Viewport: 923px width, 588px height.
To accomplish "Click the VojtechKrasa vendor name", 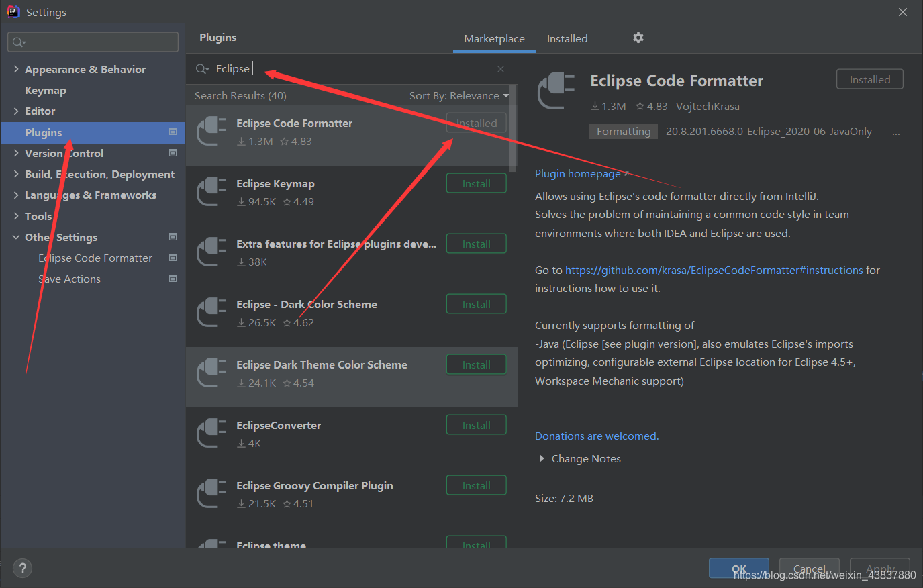I will [708, 106].
